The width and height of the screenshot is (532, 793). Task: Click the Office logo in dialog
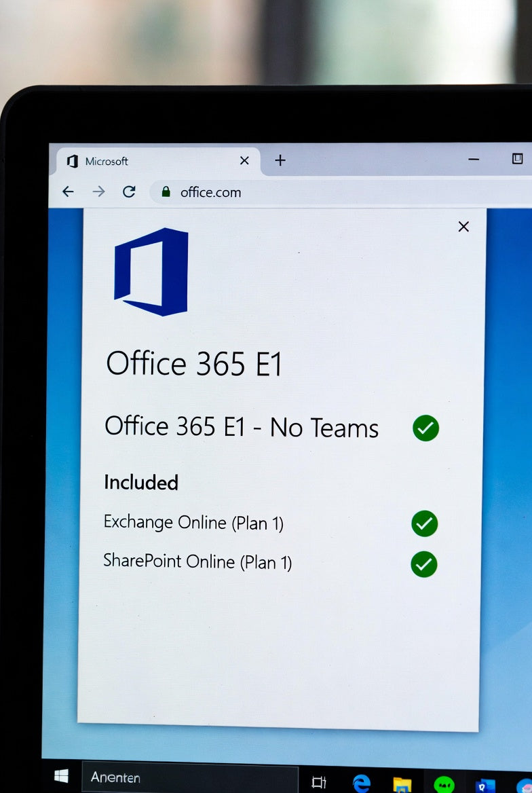click(x=151, y=272)
